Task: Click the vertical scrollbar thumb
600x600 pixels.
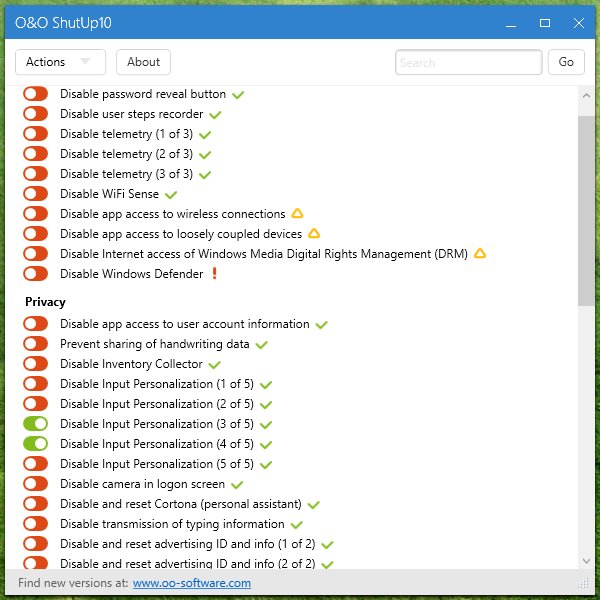Action: tap(586, 210)
